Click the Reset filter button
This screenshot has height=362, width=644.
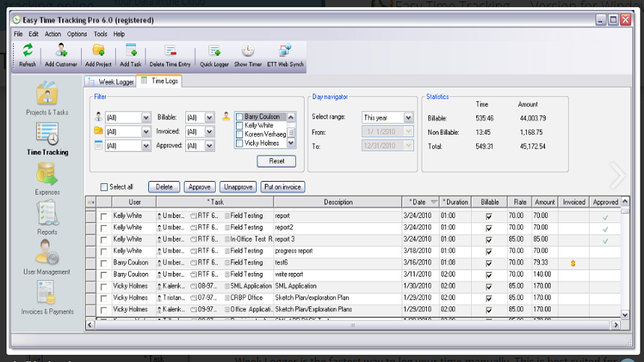pos(276,161)
